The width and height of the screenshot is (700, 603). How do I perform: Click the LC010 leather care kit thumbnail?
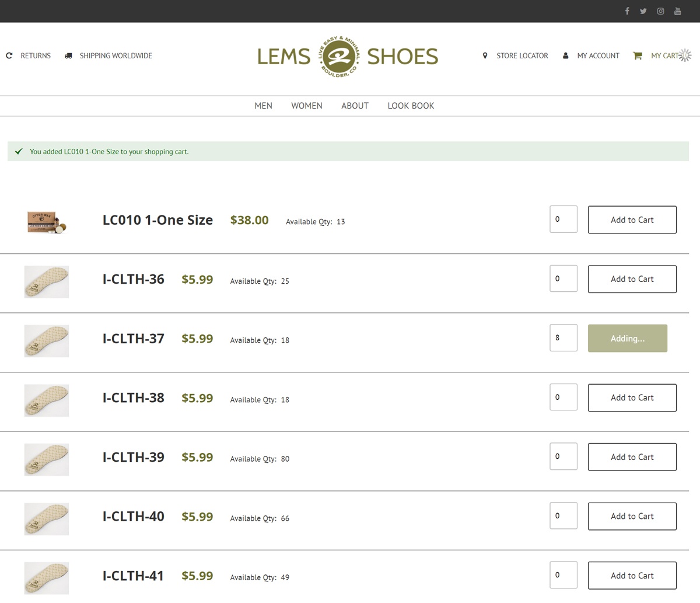pos(47,222)
